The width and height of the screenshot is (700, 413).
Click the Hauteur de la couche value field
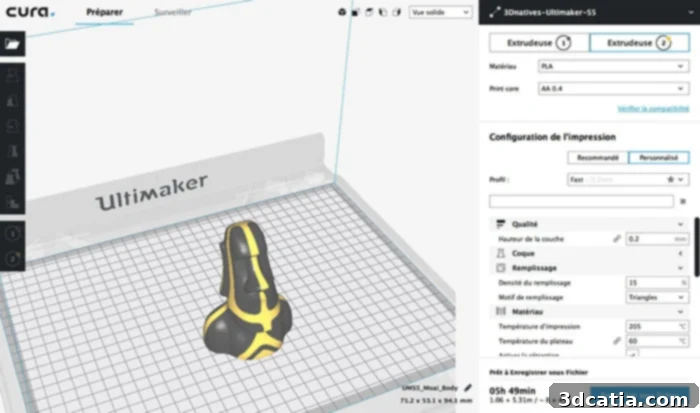tap(657, 239)
